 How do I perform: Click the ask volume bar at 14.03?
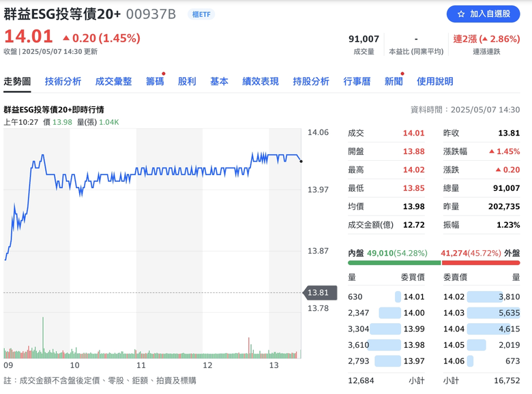493,313
